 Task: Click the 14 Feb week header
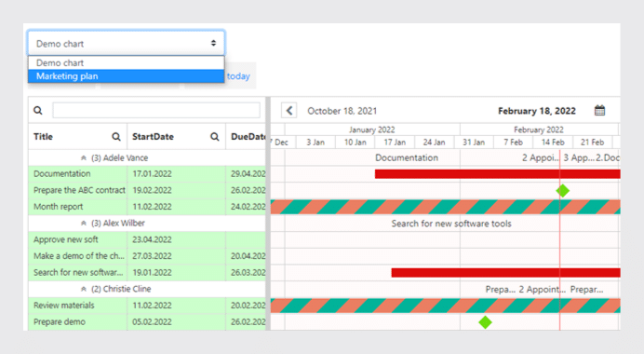coord(553,143)
